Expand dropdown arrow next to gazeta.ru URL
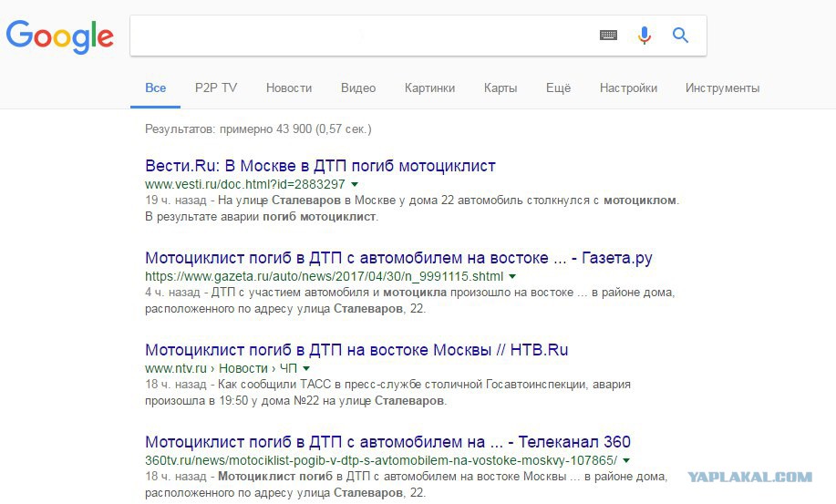This screenshot has width=836, height=504. 512,276
